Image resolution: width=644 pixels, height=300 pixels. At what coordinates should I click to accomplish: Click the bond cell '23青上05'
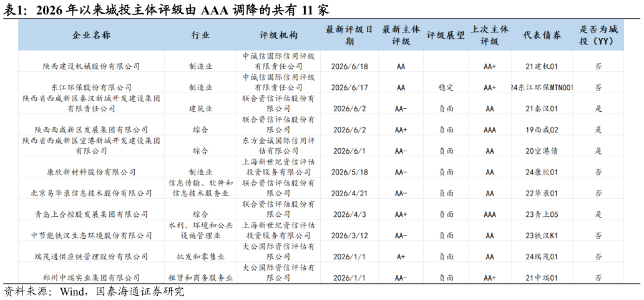(x=542, y=214)
